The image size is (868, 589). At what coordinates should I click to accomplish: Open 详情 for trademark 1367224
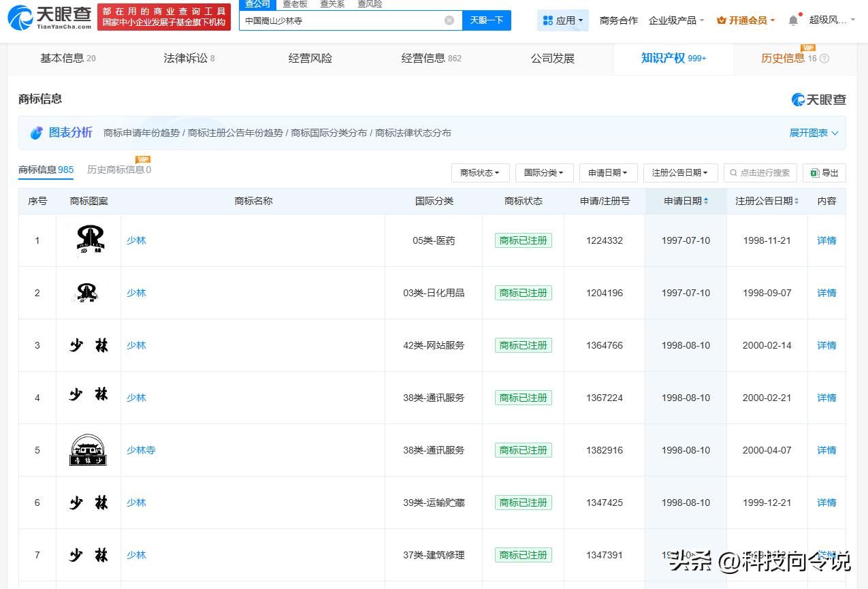(x=826, y=398)
